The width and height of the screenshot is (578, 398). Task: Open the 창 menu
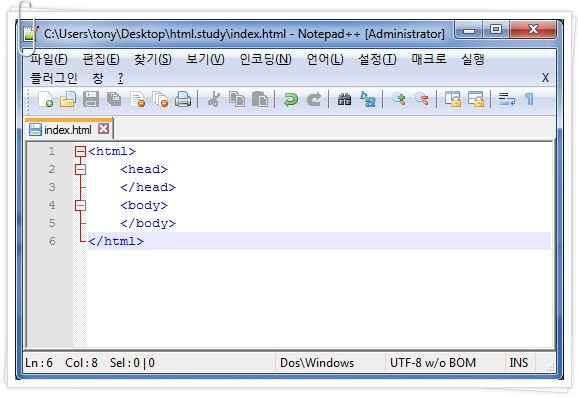coord(98,78)
